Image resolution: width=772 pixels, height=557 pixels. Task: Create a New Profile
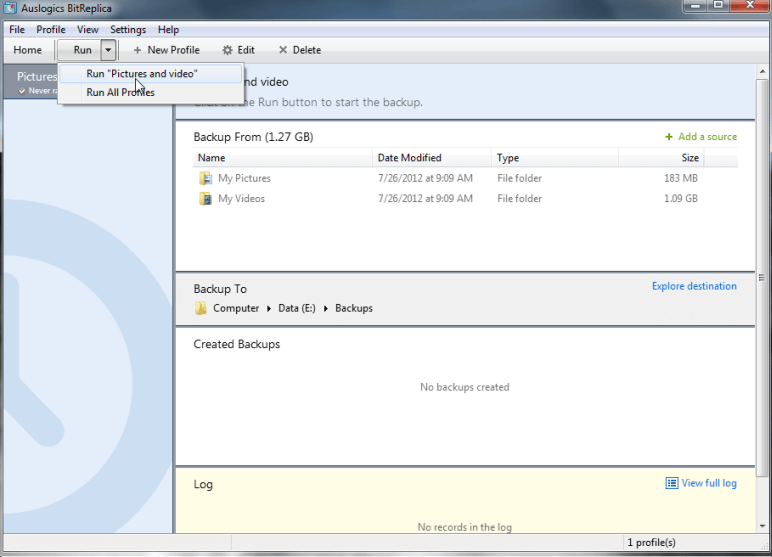pyautogui.click(x=166, y=50)
